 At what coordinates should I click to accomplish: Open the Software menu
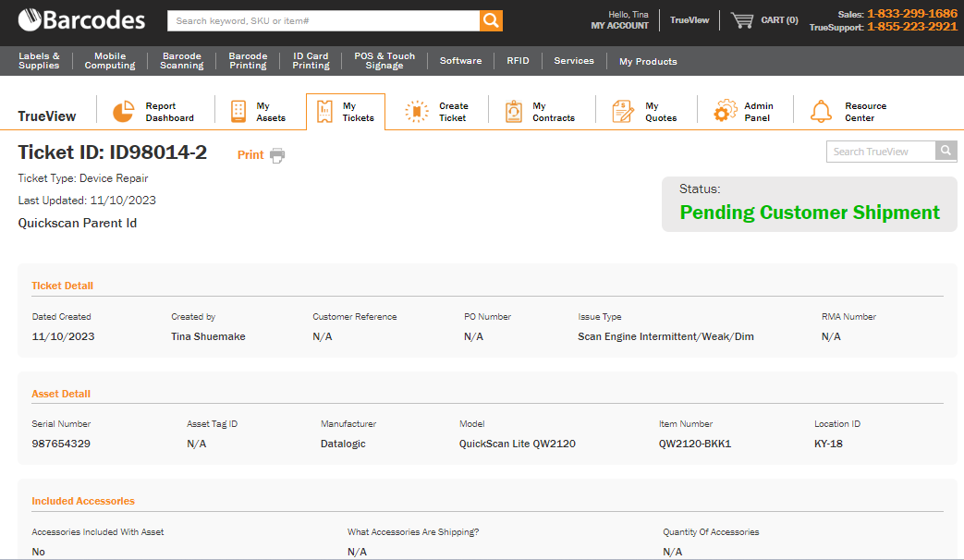point(460,61)
